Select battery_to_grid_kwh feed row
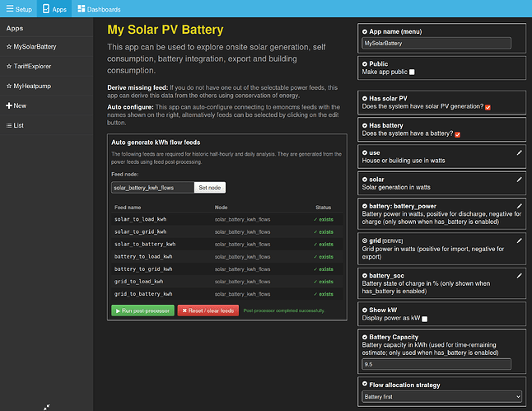Screen dimensions: 532x411 [227, 269]
